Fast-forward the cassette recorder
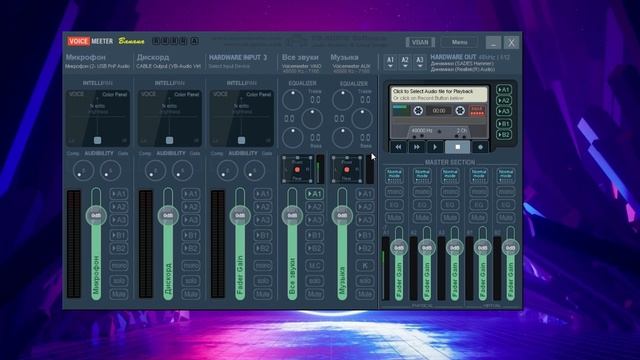The image size is (640, 360). [x=417, y=147]
